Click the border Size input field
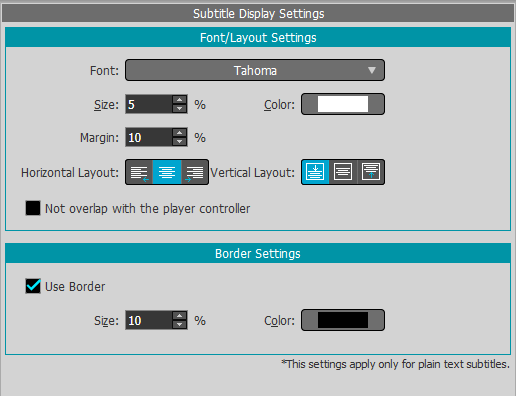Image resolution: width=516 pixels, height=396 pixels. pyautogui.click(x=149, y=320)
